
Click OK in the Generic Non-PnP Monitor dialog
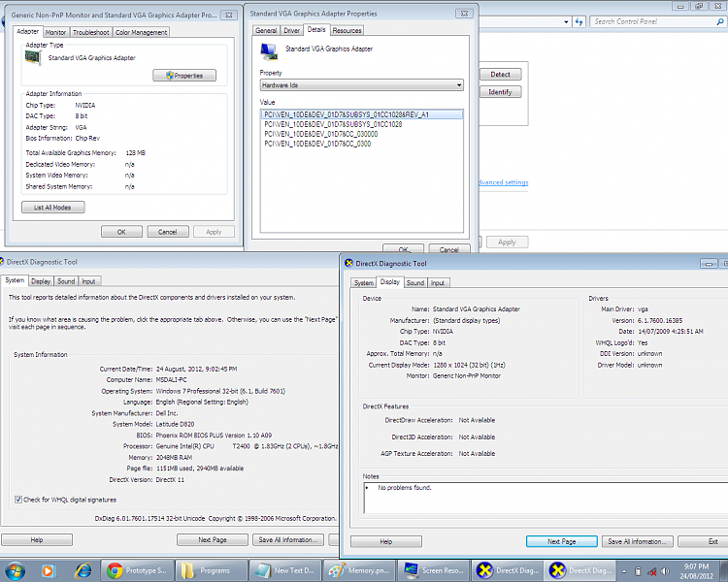pos(121,232)
